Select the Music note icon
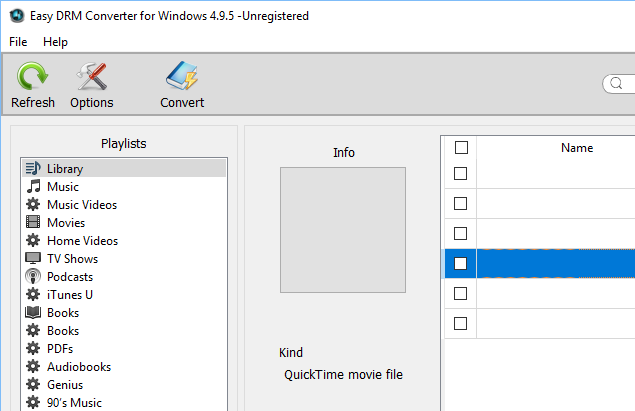This screenshot has height=411, width=635. click(33, 186)
